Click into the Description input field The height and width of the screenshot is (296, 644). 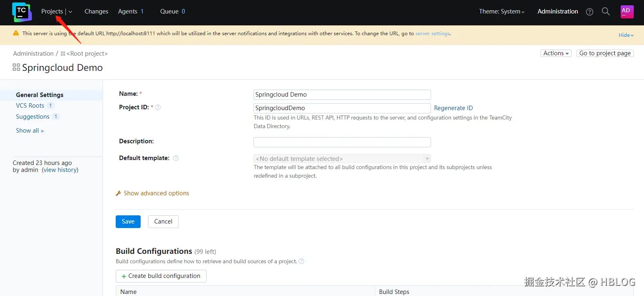click(x=342, y=142)
